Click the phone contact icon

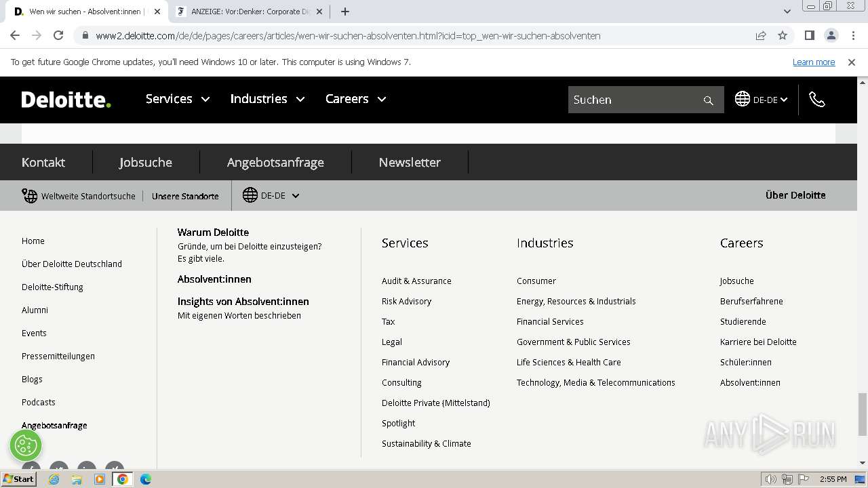tap(817, 100)
